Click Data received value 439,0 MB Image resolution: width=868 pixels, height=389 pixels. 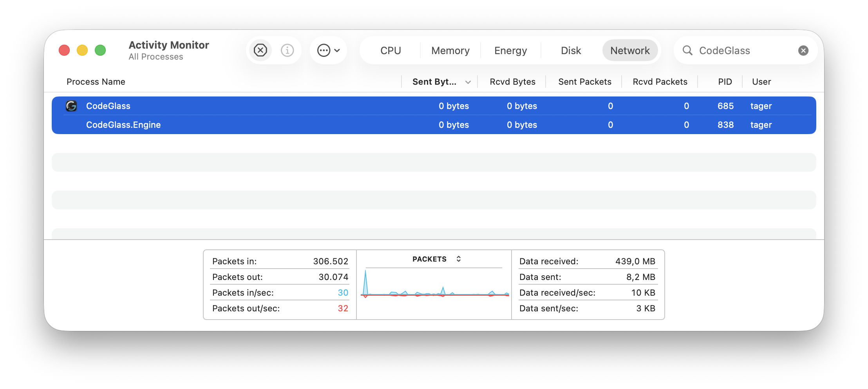635,261
